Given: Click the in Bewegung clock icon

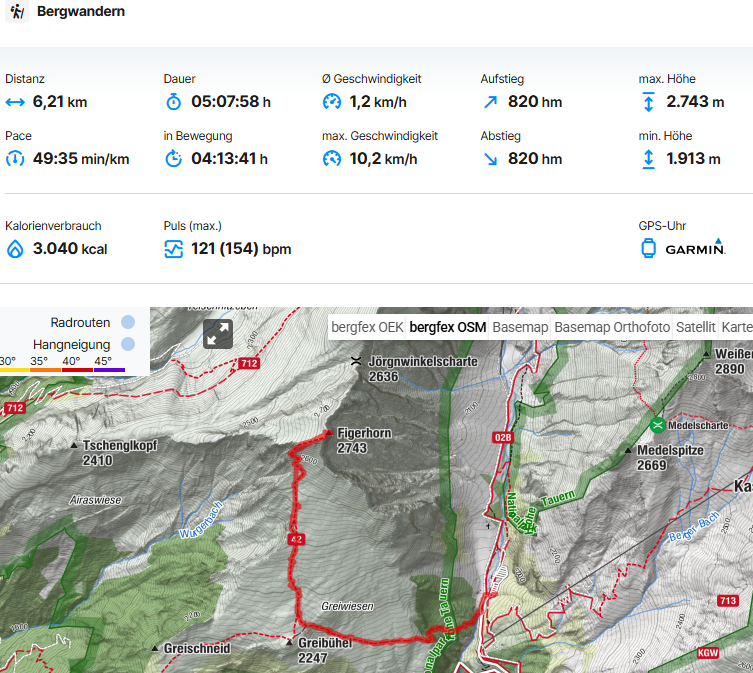Looking at the screenshot, I should 173,159.
